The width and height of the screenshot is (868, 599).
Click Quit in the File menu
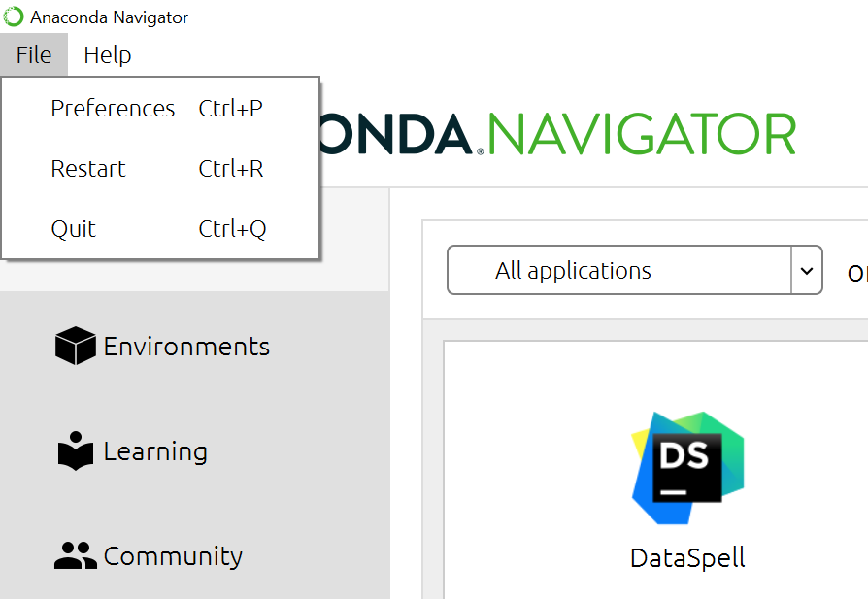(160, 229)
